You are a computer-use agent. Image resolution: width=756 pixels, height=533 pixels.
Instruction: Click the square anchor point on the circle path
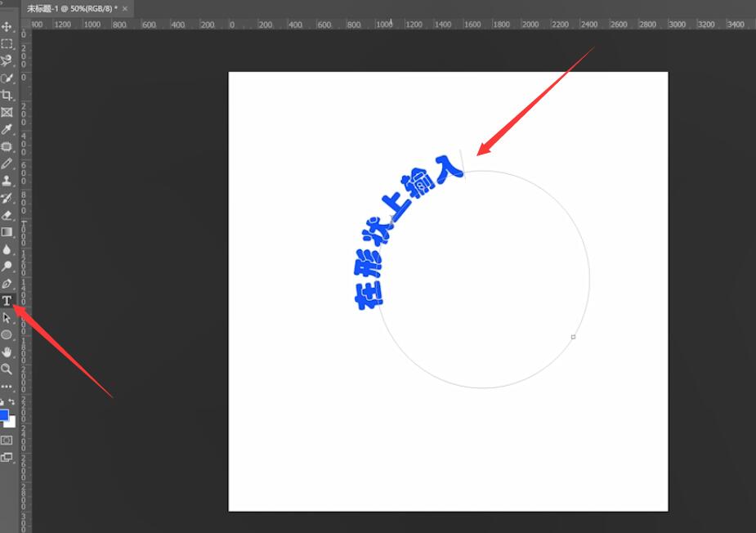(573, 337)
